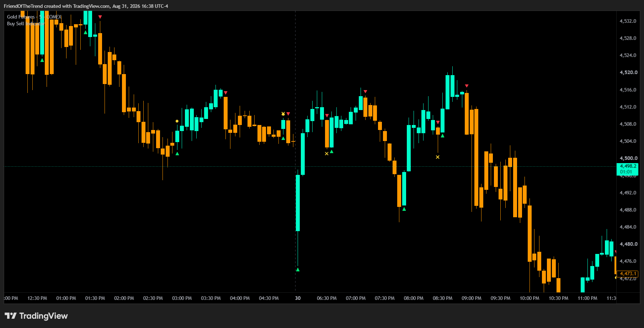Image resolution: width=644 pixels, height=328 pixels.
Task: Click the 4,488.0 price axis label
Action: click(x=628, y=210)
